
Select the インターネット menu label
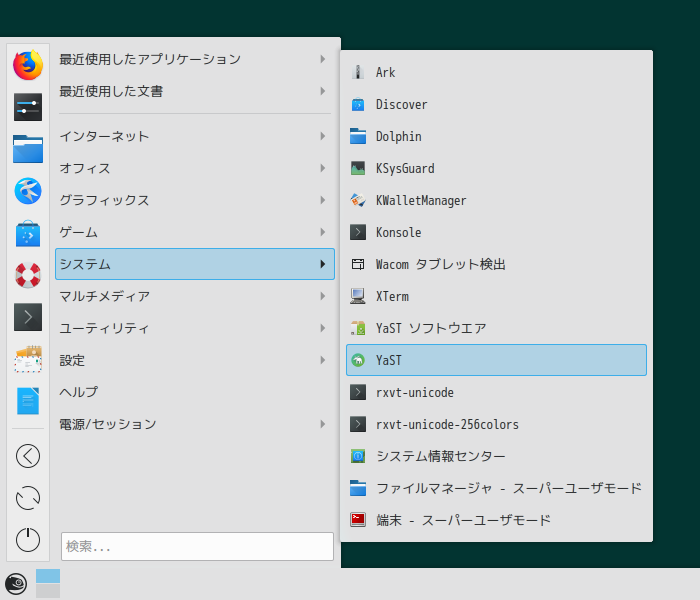coord(104,136)
